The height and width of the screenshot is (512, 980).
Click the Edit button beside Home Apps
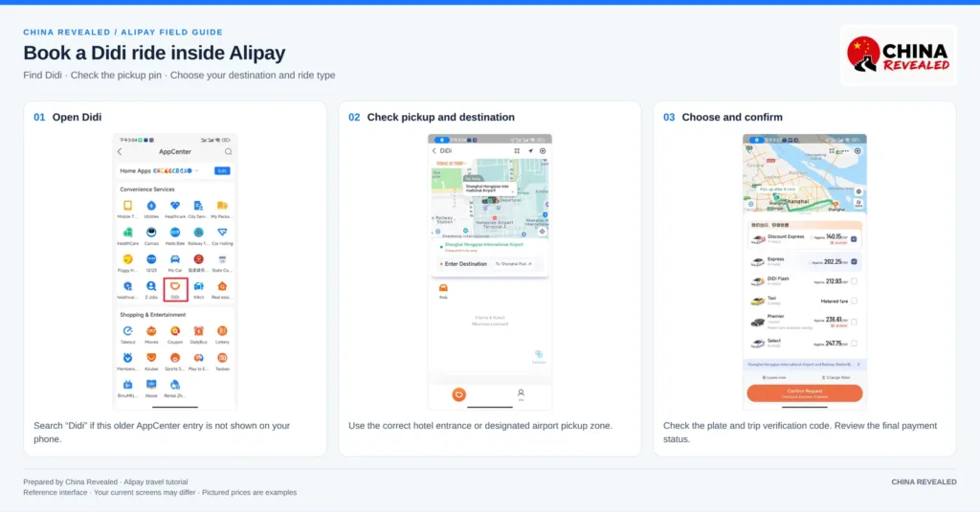tap(222, 170)
